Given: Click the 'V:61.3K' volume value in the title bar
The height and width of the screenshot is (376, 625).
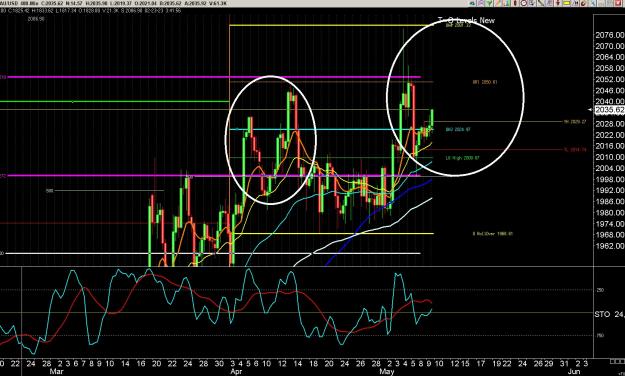Looking at the screenshot, I should (218, 3).
